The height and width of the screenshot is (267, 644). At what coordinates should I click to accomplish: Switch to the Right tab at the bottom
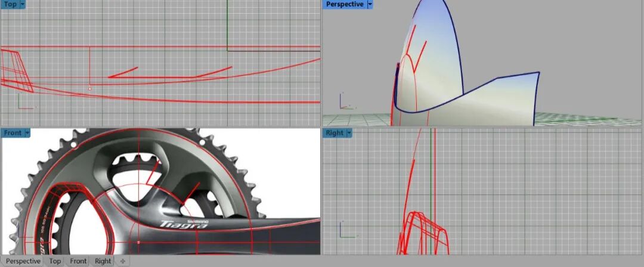coord(103,261)
